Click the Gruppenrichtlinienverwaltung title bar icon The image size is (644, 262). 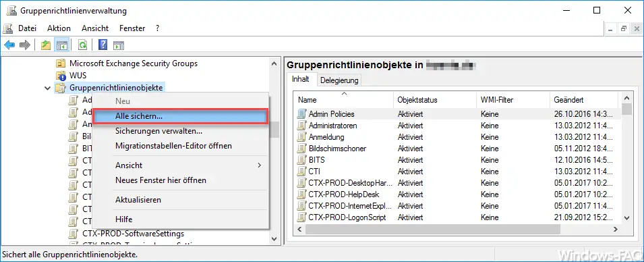coord(11,11)
